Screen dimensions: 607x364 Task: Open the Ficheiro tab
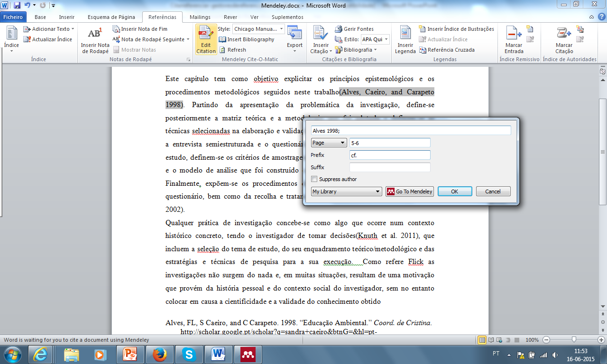[13, 17]
